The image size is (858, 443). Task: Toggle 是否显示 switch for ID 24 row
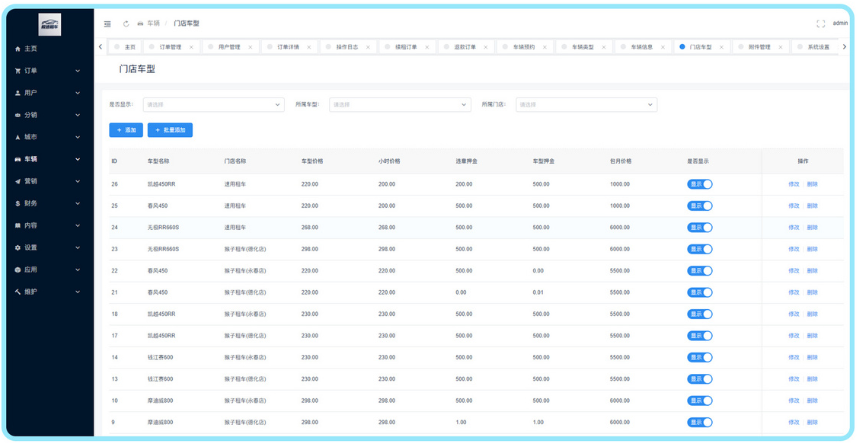pyautogui.click(x=700, y=228)
